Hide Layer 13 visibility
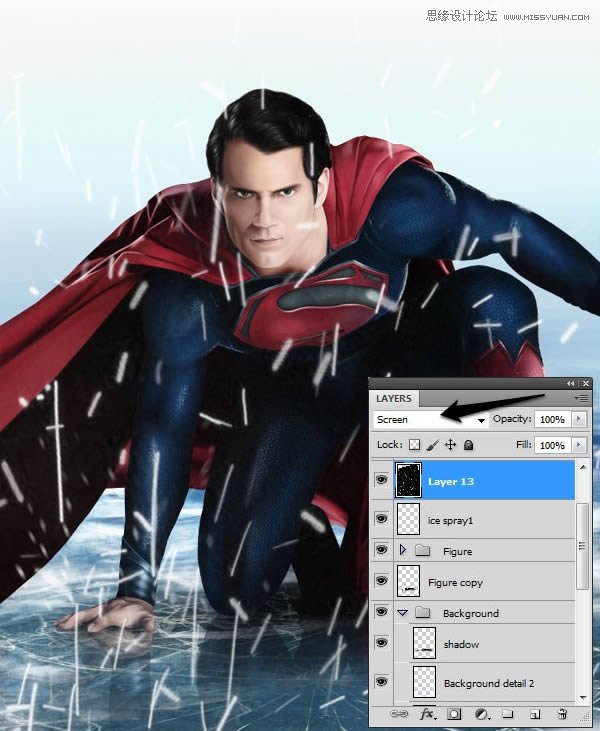 pyautogui.click(x=381, y=480)
